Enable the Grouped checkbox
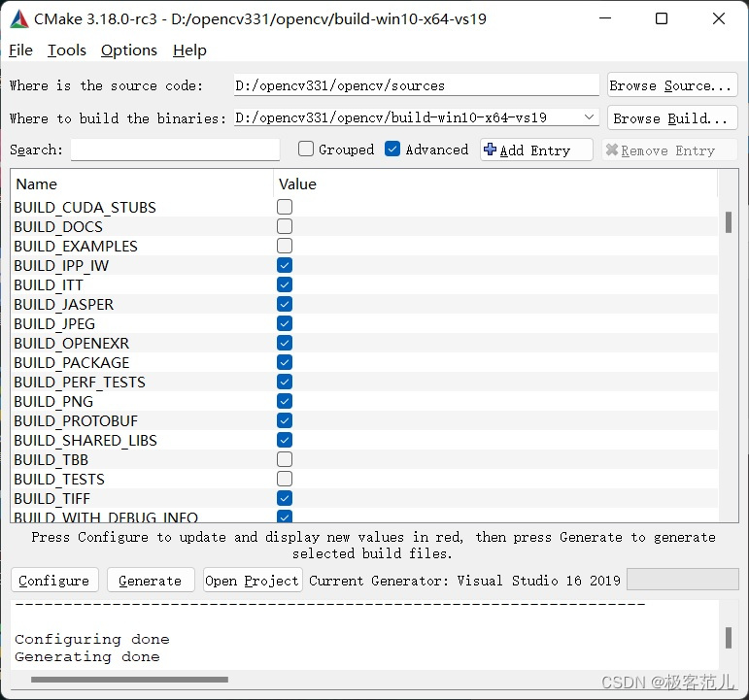 click(306, 149)
